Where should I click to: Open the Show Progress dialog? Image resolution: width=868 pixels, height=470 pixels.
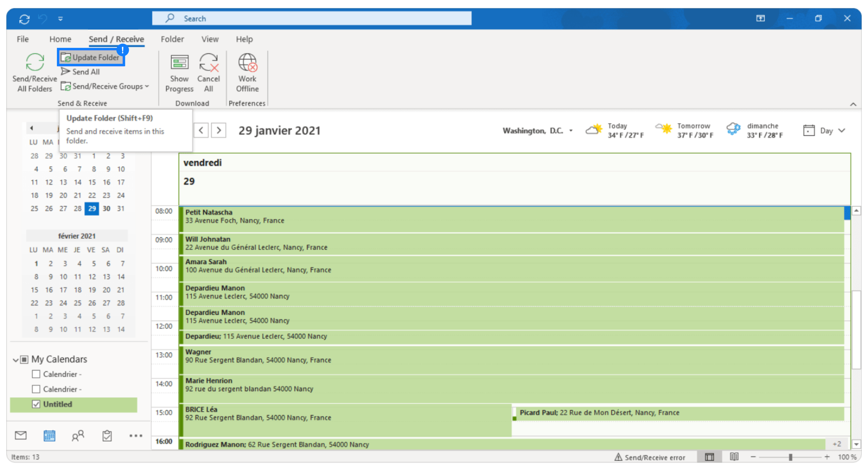[179, 74]
